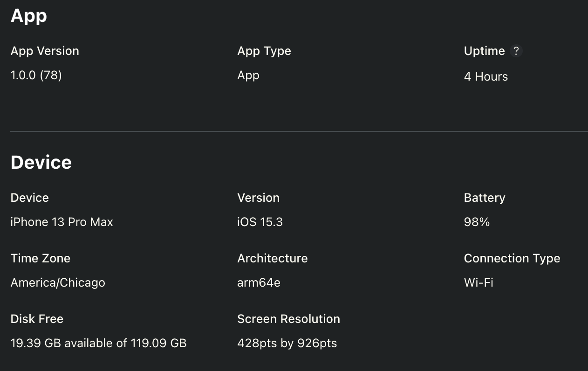Click the Battery percentage 98%
Screen dimensions: 588x371
point(477,222)
